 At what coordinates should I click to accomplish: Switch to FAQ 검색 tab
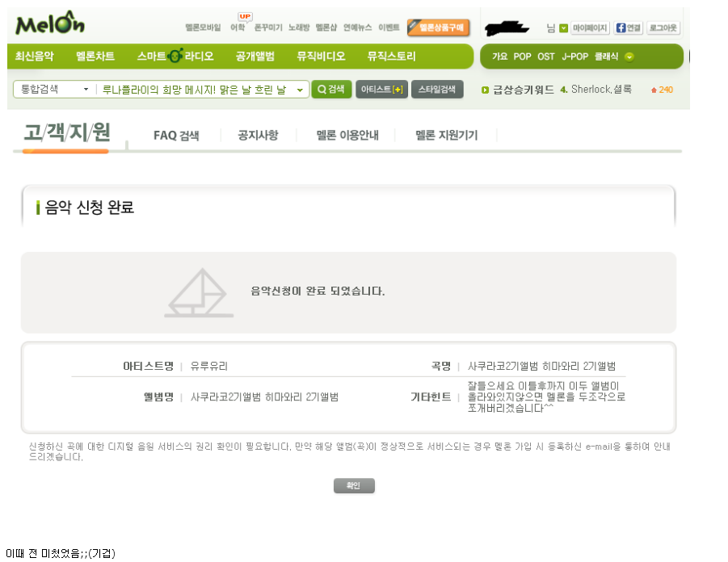click(x=176, y=136)
